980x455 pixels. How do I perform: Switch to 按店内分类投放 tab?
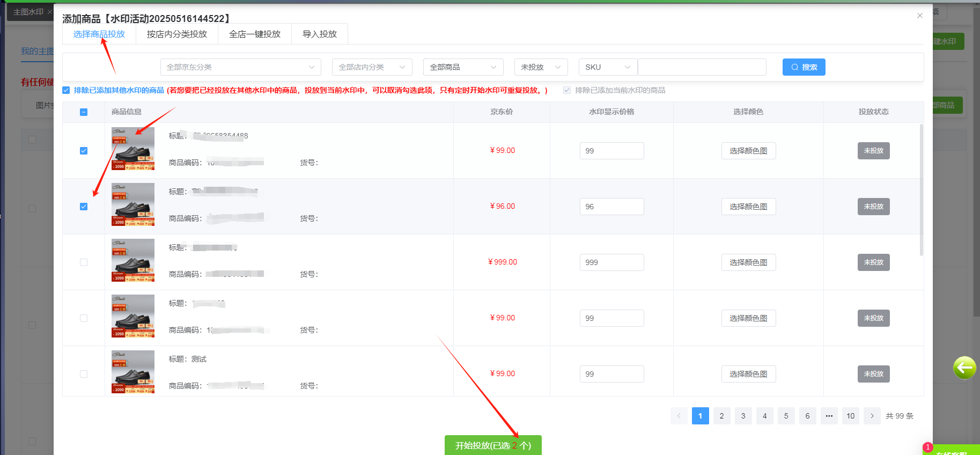(x=176, y=34)
